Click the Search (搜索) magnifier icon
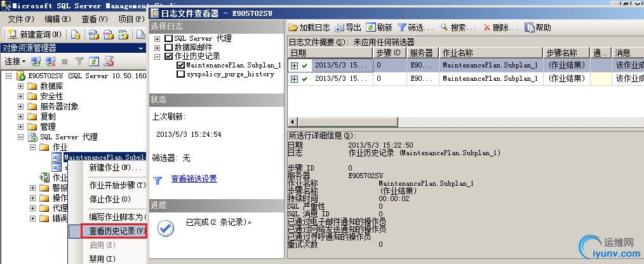Image resolution: width=644 pixels, height=264 pixels. [444, 27]
